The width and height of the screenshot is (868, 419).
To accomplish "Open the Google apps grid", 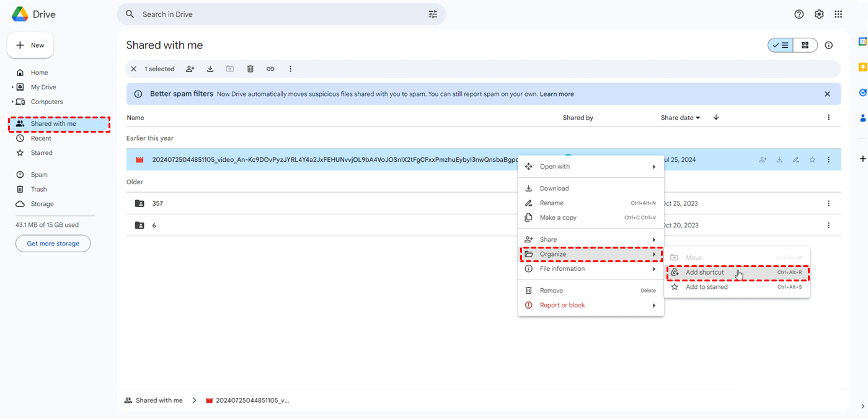I will pos(838,14).
